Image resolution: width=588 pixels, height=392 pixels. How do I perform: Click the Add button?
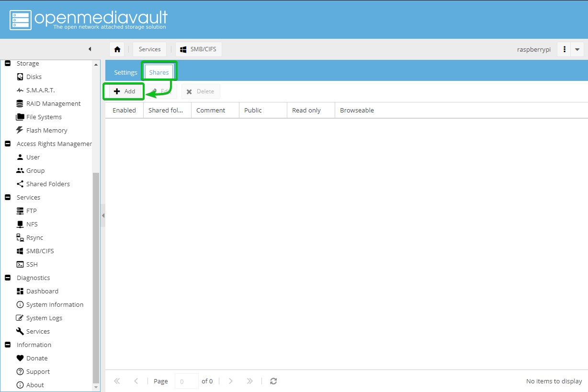124,91
